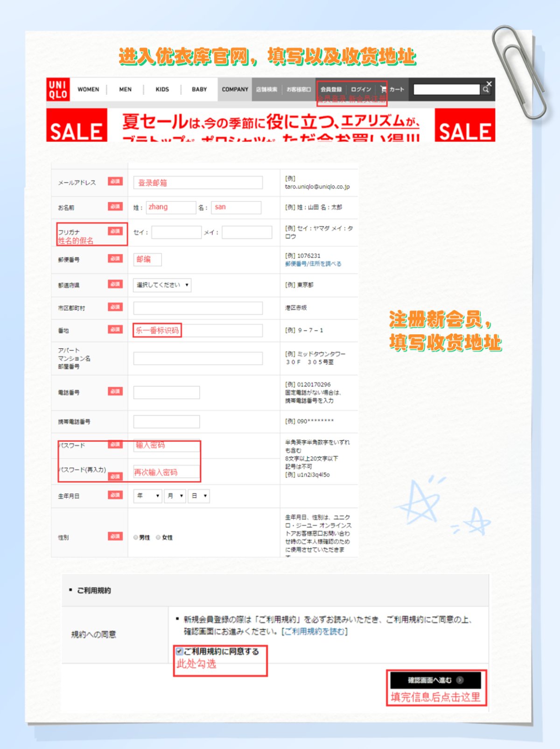Click the 市区郡町村 input field

198,308
